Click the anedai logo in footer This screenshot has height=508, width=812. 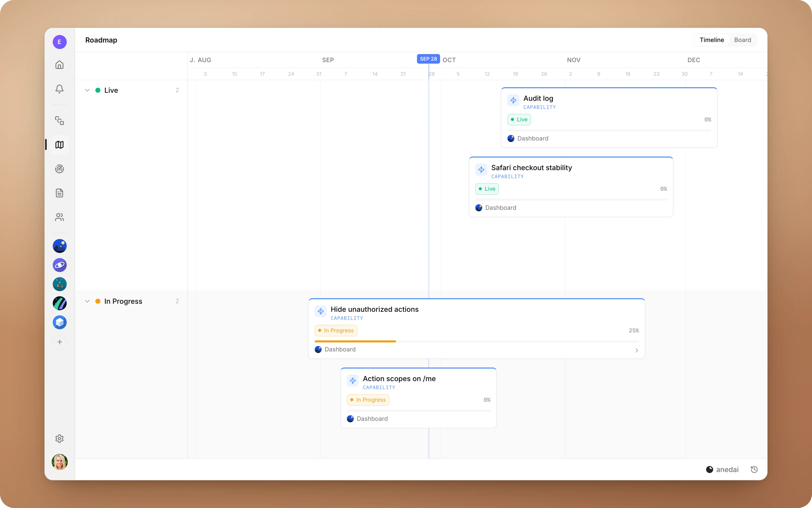point(722,469)
